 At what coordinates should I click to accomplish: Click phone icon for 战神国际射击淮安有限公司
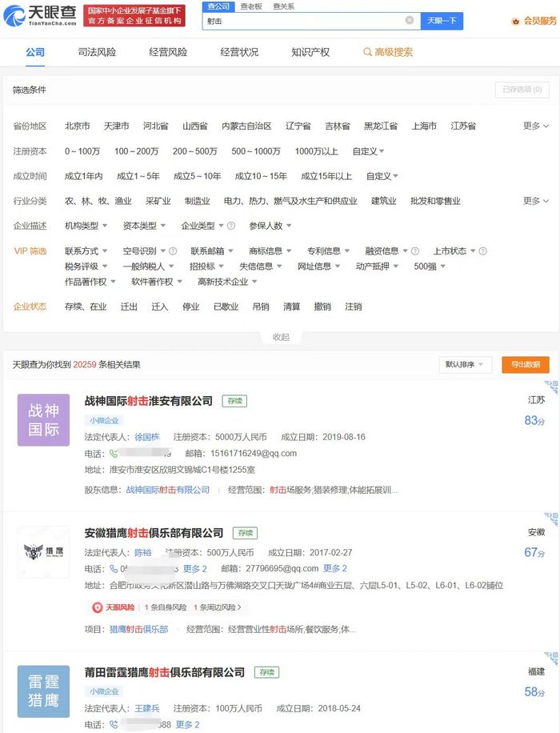tap(113, 453)
